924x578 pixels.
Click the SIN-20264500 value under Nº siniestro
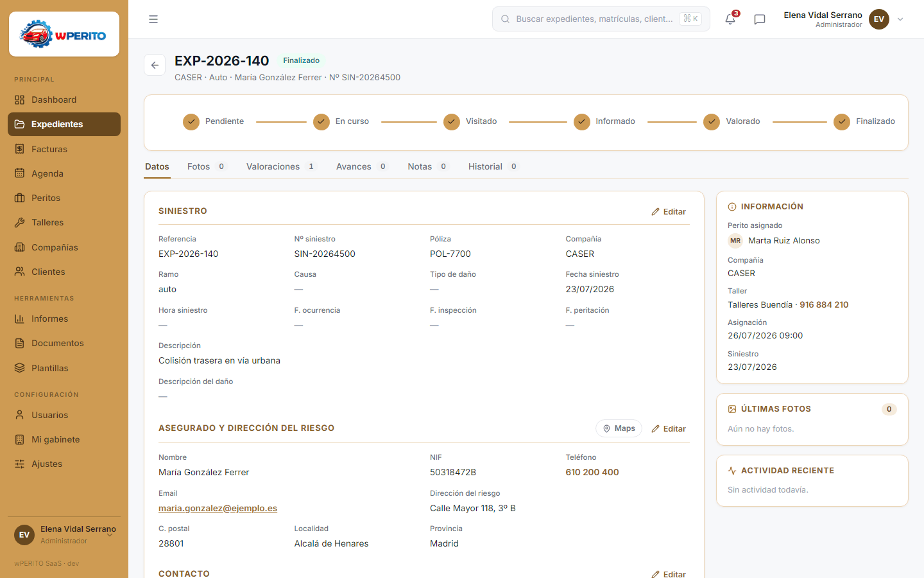325,254
